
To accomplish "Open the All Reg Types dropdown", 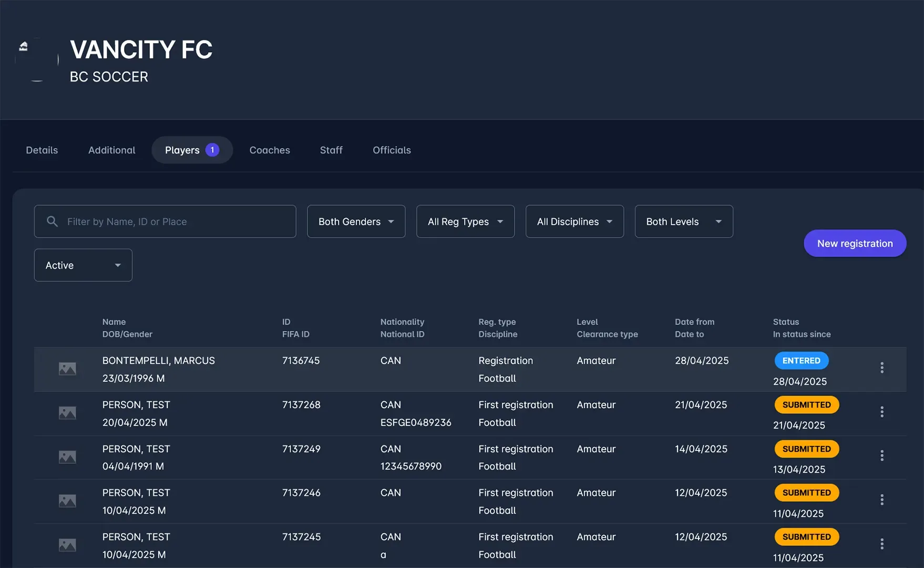I will (x=465, y=221).
